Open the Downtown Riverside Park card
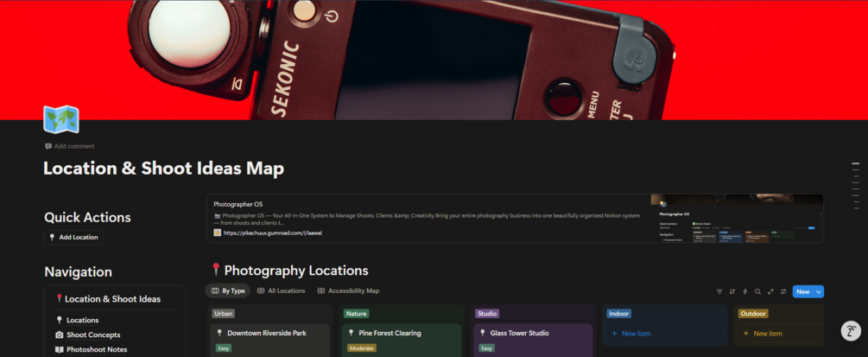 pos(270,341)
